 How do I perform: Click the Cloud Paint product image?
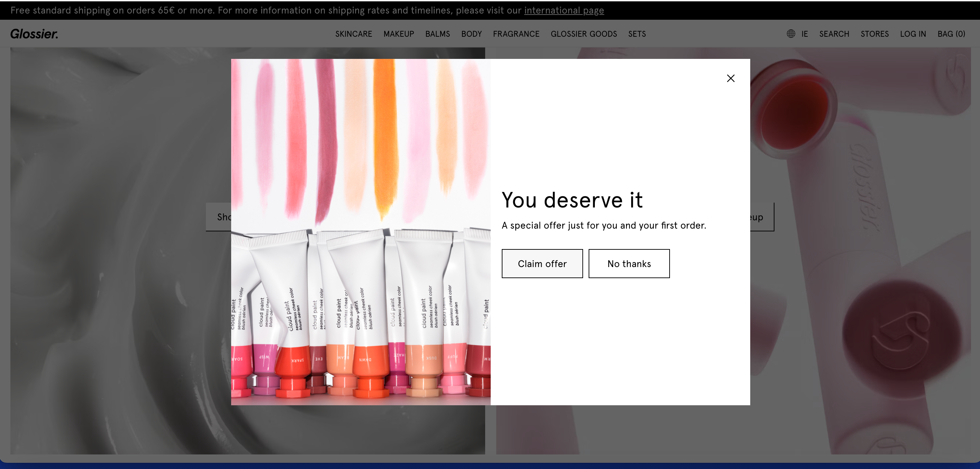click(x=361, y=228)
